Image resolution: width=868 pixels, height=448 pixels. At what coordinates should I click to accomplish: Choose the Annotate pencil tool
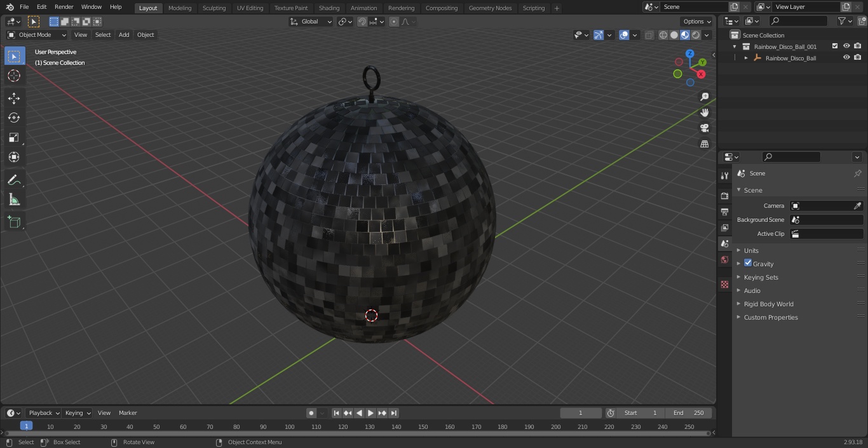pos(14,180)
